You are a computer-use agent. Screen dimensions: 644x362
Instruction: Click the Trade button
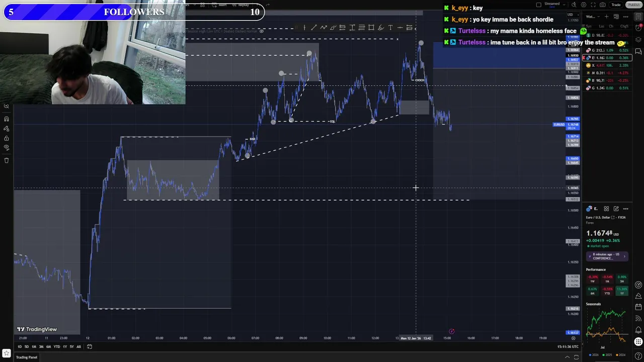[616, 5]
